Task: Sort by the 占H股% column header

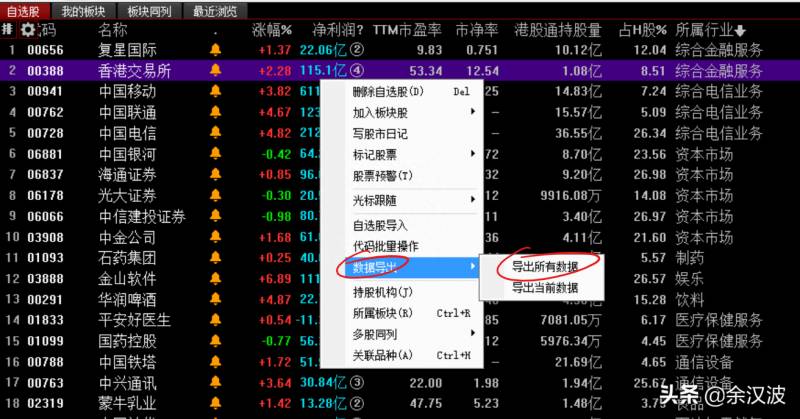Action: [x=642, y=31]
